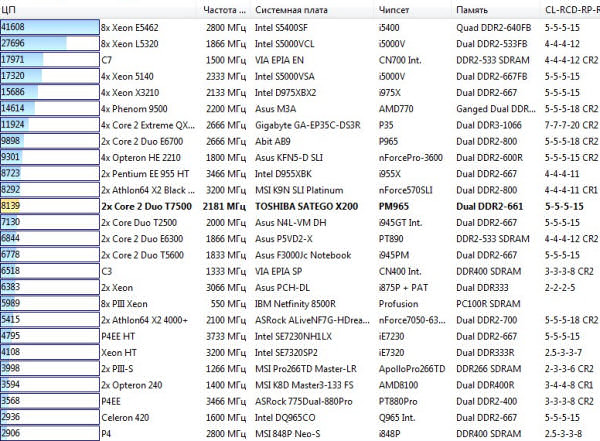Click the Intel S5400SF motherboard cell
The image size is (600, 441).
pos(281,28)
